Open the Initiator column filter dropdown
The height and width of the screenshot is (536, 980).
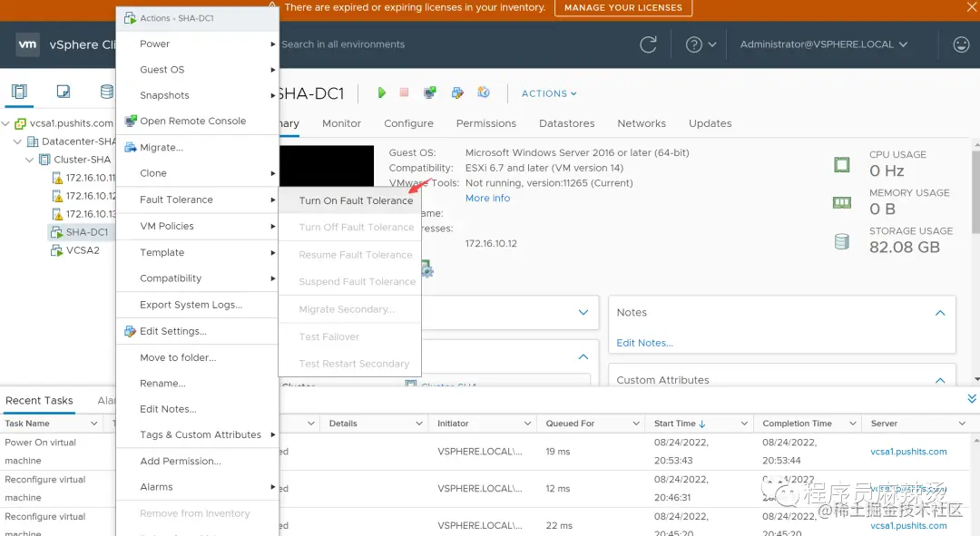click(527, 424)
